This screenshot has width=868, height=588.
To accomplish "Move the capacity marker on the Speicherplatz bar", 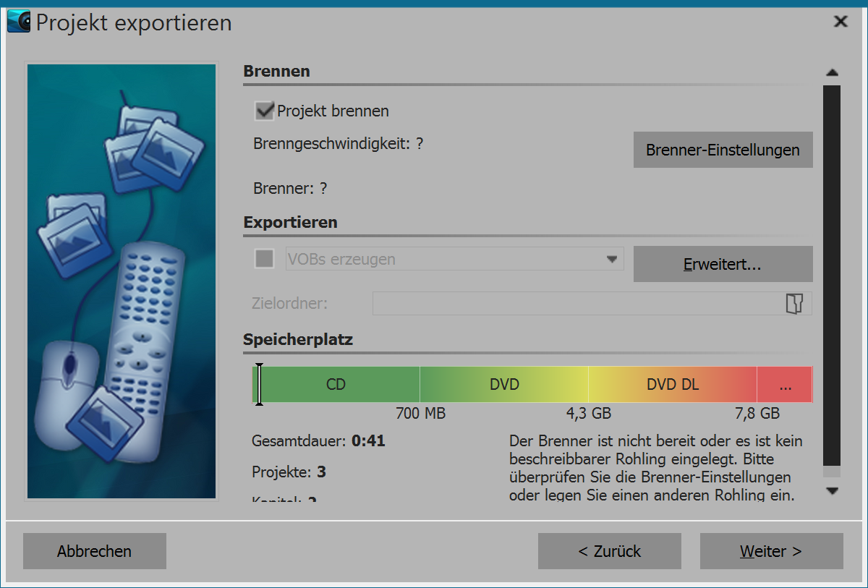I will pyautogui.click(x=260, y=384).
